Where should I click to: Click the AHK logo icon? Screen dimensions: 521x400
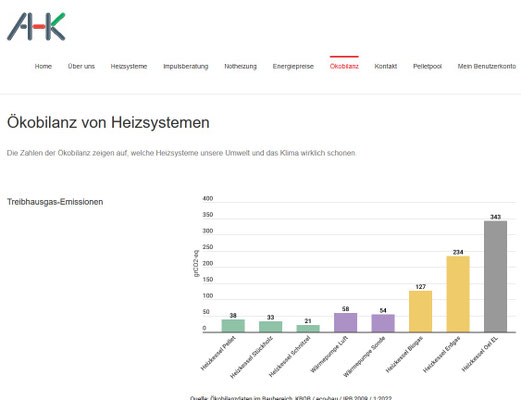click(x=36, y=27)
